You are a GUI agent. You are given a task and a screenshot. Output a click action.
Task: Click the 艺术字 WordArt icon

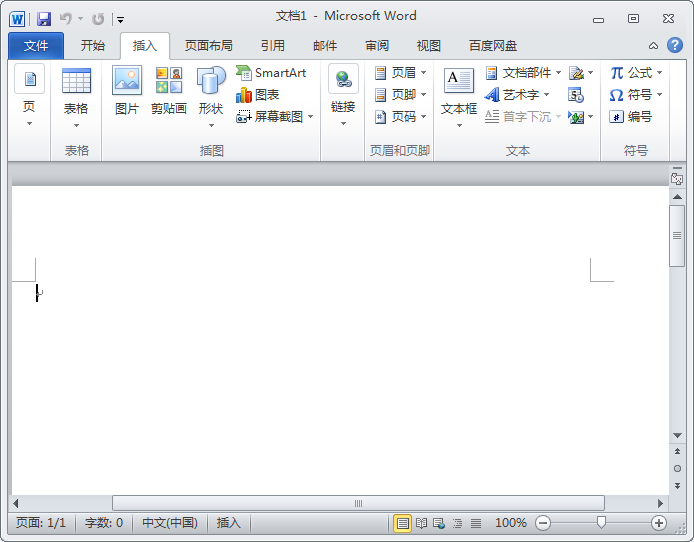coord(492,95)
